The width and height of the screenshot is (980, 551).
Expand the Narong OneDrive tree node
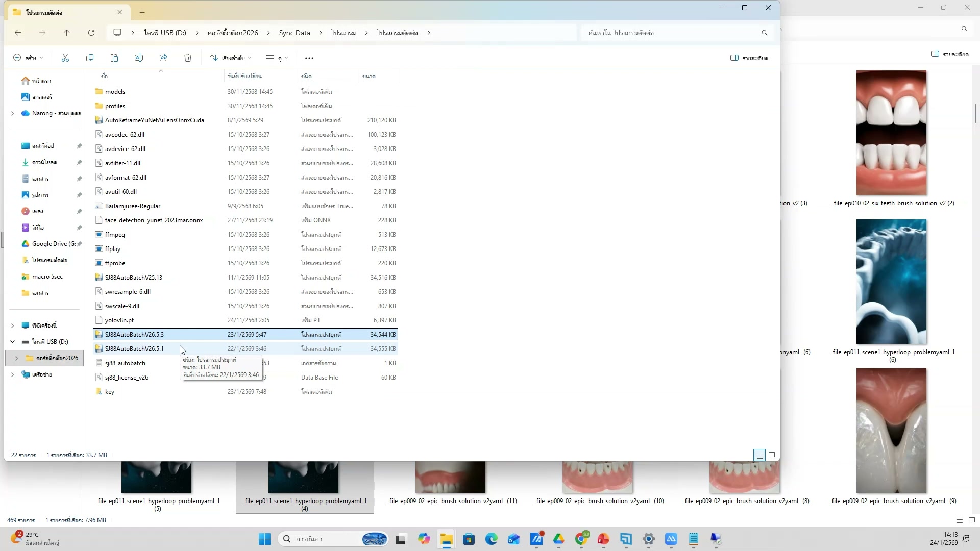point(12,113)
